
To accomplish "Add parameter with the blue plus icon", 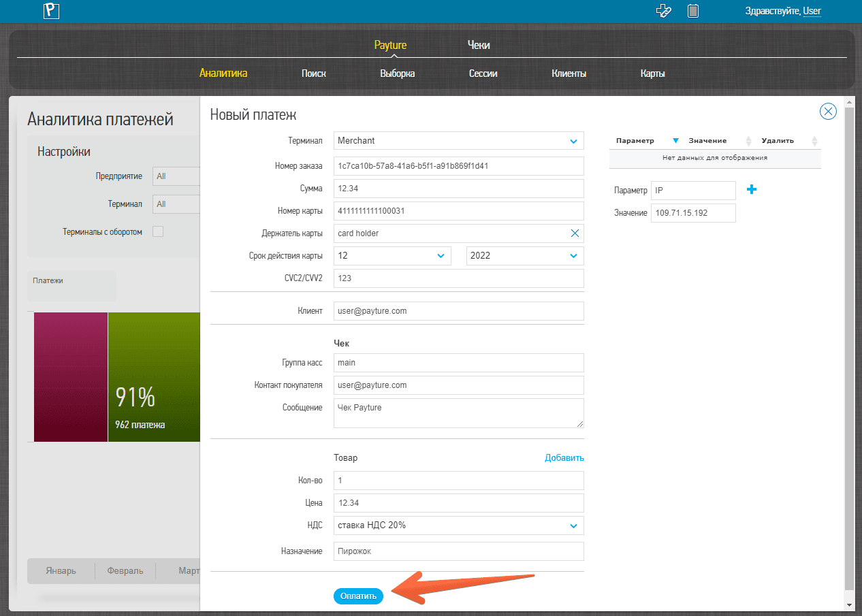I will pyautogui.click(x=752, y=190).
